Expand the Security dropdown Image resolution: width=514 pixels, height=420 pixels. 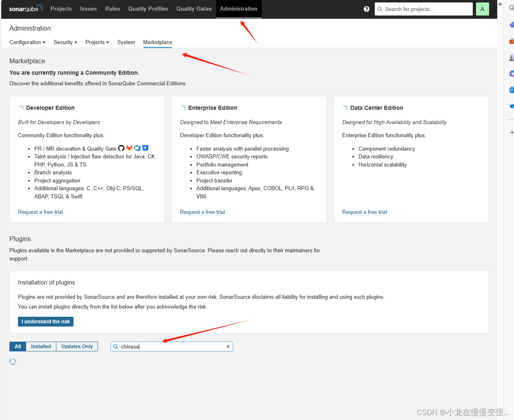65,42
